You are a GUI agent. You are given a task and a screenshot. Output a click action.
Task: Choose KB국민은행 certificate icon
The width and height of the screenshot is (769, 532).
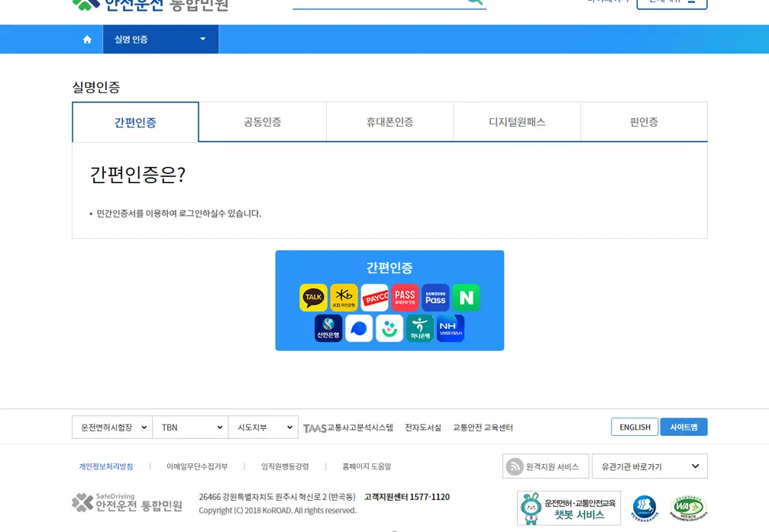pyautogui.click(x=344, y=298)
